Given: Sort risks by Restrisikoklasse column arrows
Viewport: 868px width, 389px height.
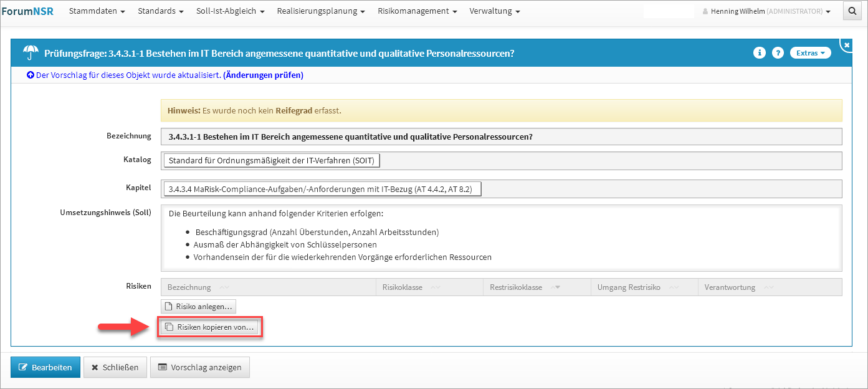Looking at the screenshot, I should [x=555, y=287].
